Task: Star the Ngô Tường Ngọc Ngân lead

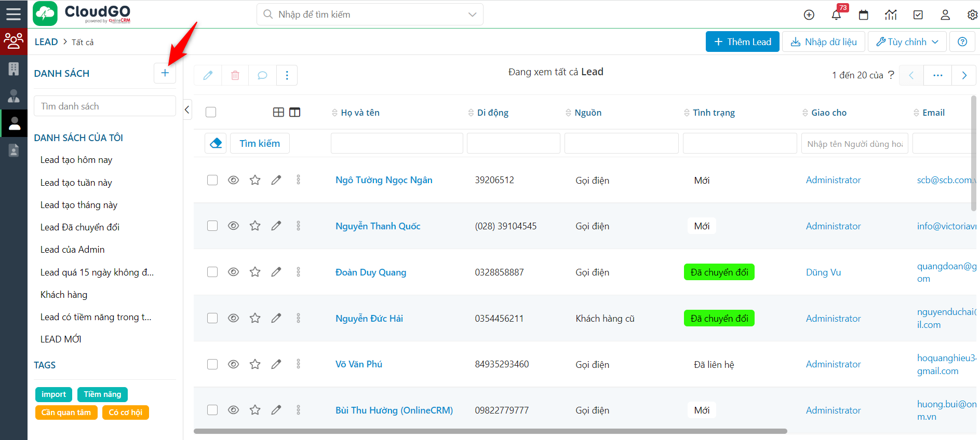Action: pyautogui.click(x=255, y=180)
